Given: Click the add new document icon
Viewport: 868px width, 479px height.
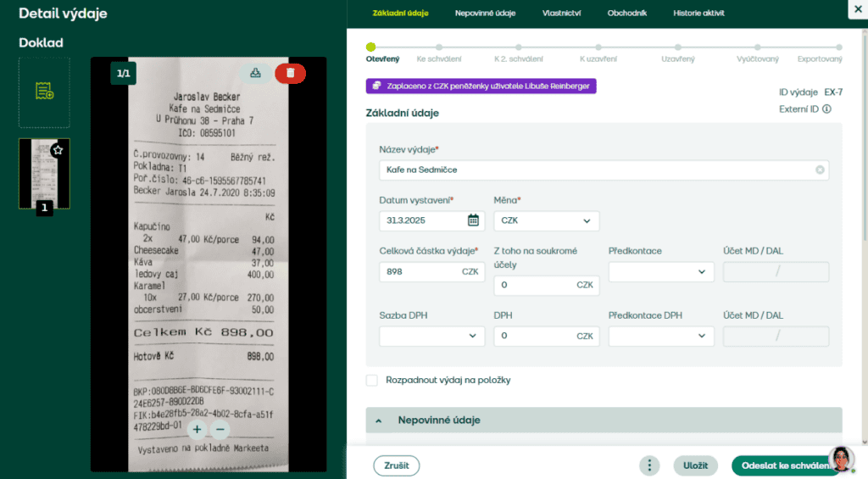Looking at the screenshot, I should pyautogui.click(x=44, y=91).
